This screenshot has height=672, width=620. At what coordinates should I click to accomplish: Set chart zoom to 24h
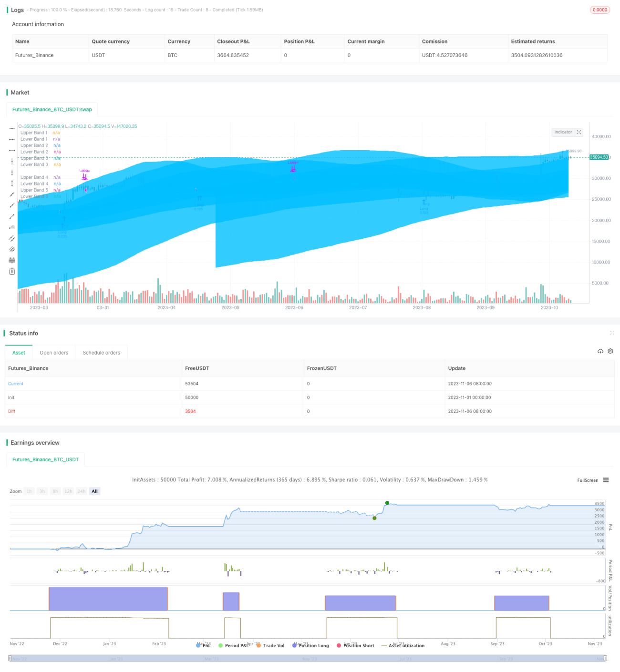pyautogui.click(x=82, y=491)
